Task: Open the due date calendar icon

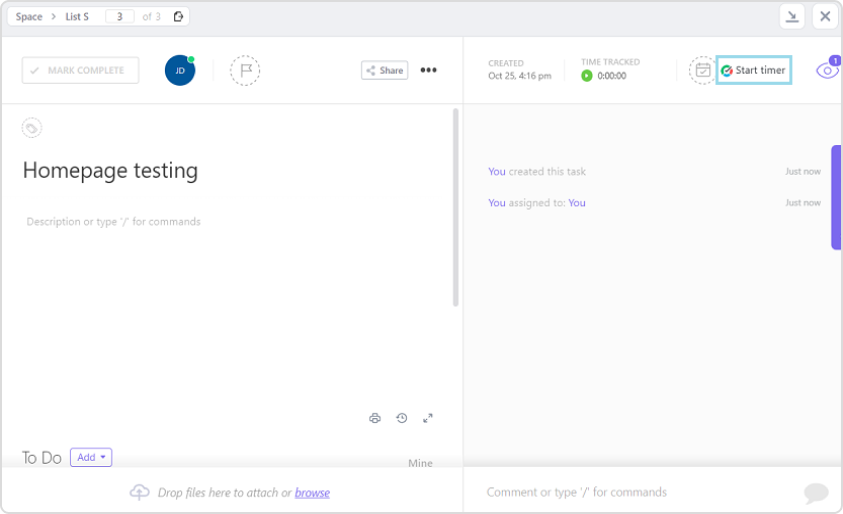Action: (x=703, y=70)
